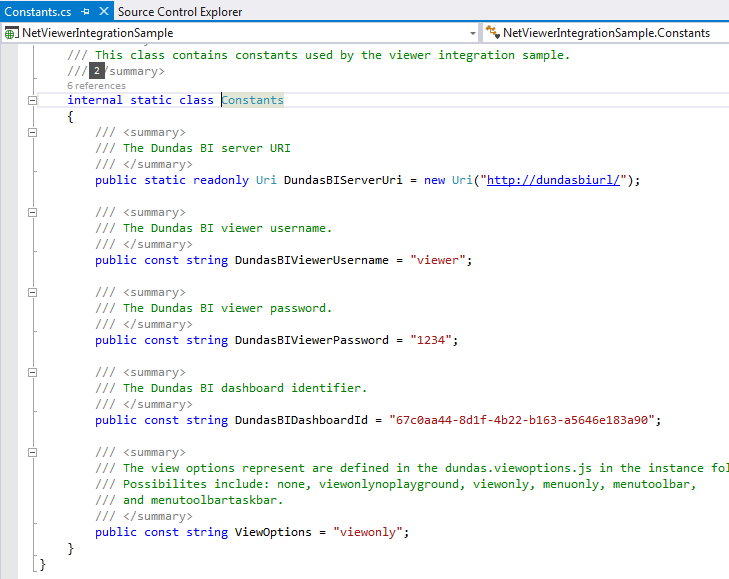Switch to Source Control Explorer tab
Screen dimensions: 729x579
coord(180,12)
